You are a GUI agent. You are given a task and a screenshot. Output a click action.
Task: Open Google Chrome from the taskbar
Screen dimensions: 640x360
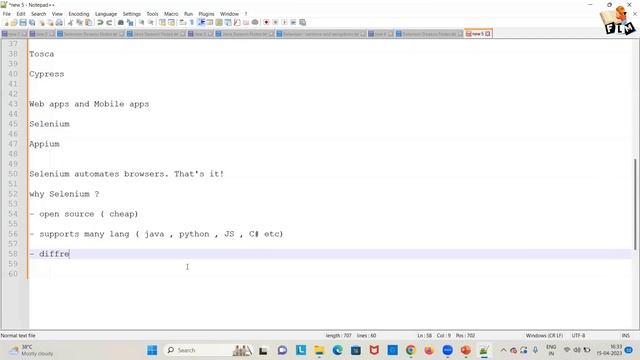[x=411, y=350]
